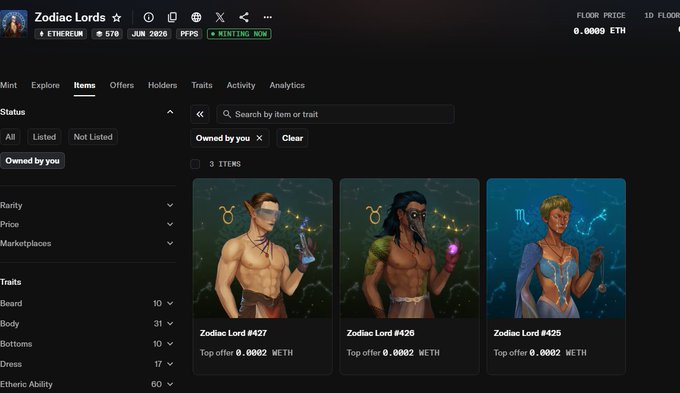Viewport: 680px width, 393px height.
Task: Expand the Etheric Ability trait filter
Action: coord(87,384)
